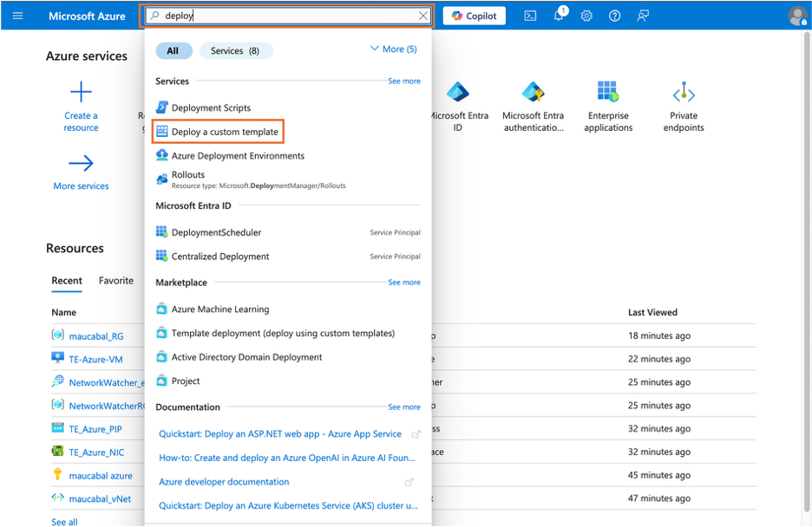
Task: Expand the More (5) filter categories
Action: pyautogui.click(x=392, y=49)
